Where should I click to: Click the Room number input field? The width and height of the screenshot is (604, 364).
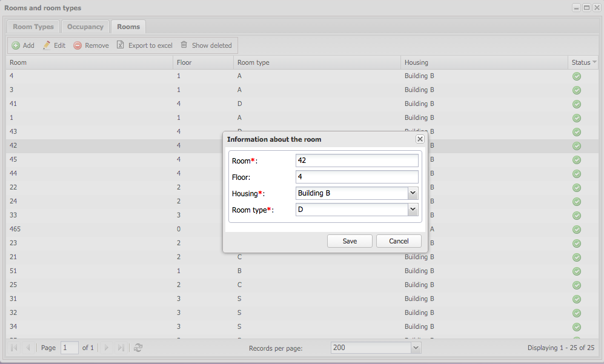point(357,160)
